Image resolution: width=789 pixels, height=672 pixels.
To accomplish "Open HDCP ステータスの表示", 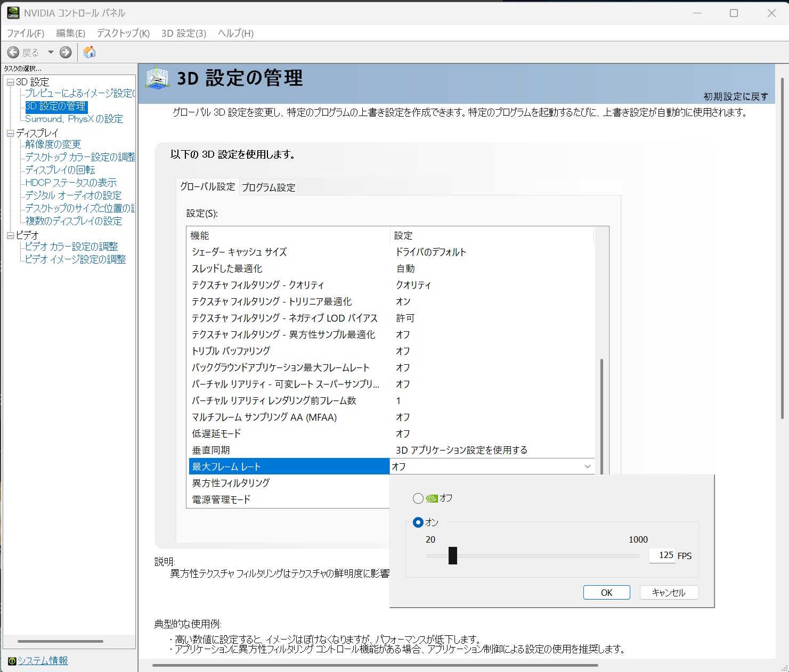I will (x=71, y=183).
